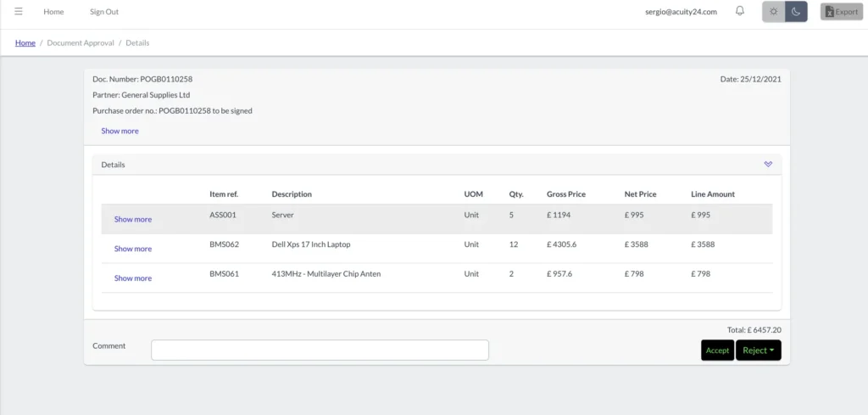Show more for Multilayer Chip Anten row
The width and height of the screenshot is (868, 415).
pos(133,278)
